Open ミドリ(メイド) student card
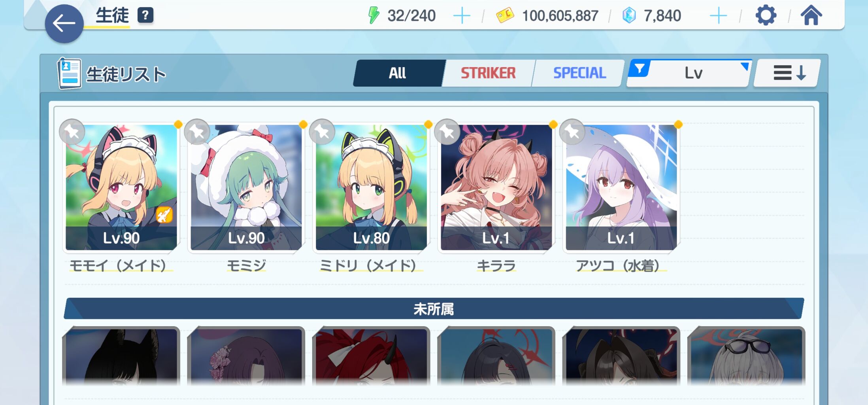The image size is (868, 405). 371,187
